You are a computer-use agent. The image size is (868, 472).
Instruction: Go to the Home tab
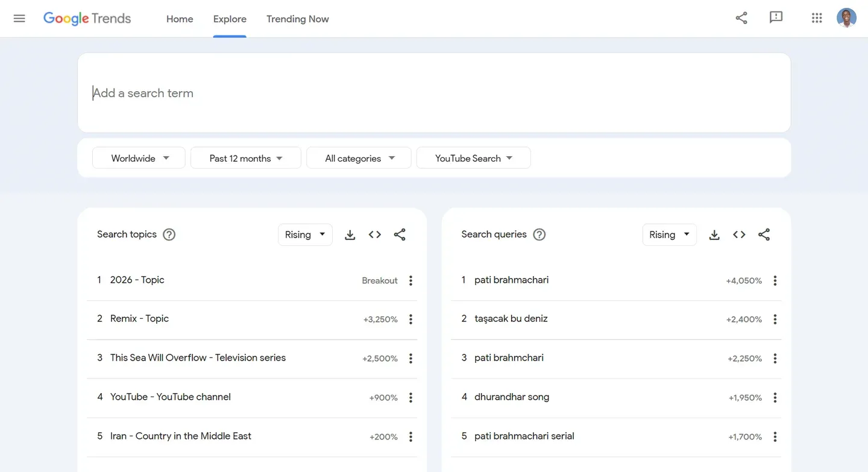tap(180, 19)
